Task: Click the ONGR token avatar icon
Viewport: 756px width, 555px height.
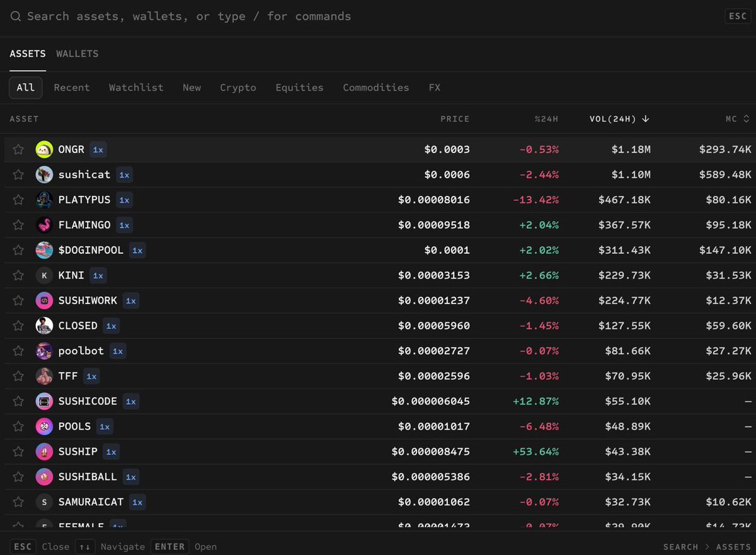Action: point(44,149)
